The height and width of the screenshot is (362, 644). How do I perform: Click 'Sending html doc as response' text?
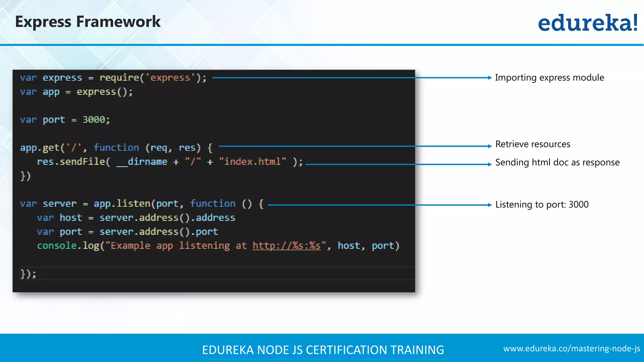tap(557, 162)
